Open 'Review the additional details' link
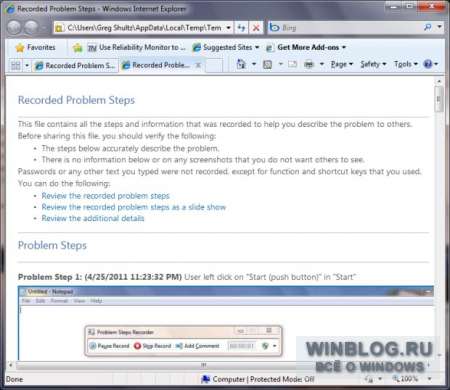The width and height of the screenshot is (450, 390). click(x=93, y=218)
